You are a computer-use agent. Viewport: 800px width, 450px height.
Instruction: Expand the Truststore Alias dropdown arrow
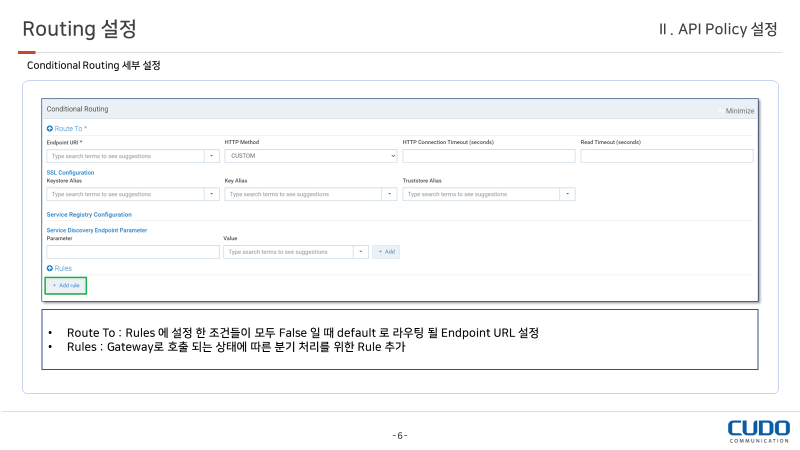click(x=568, y=194)
